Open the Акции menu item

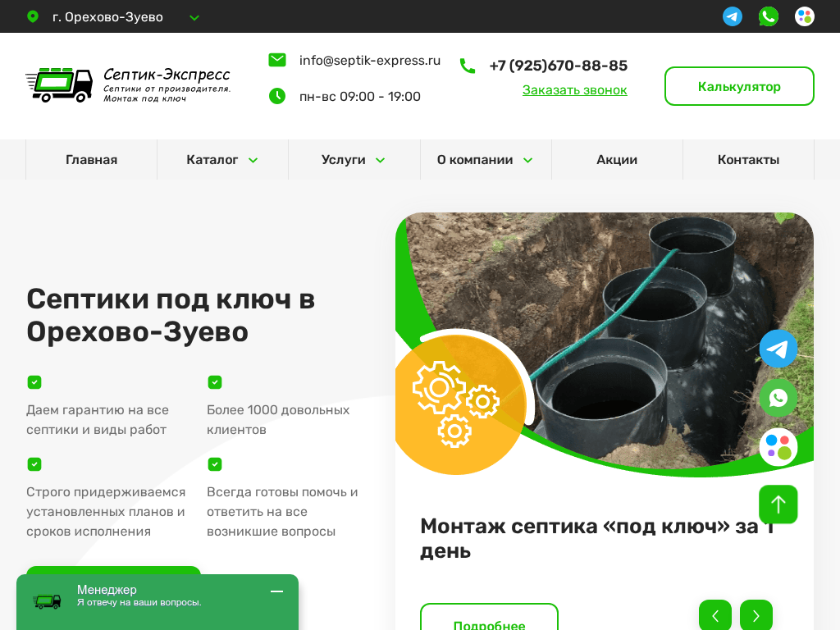pyautogui.click(x=617, y=160)
